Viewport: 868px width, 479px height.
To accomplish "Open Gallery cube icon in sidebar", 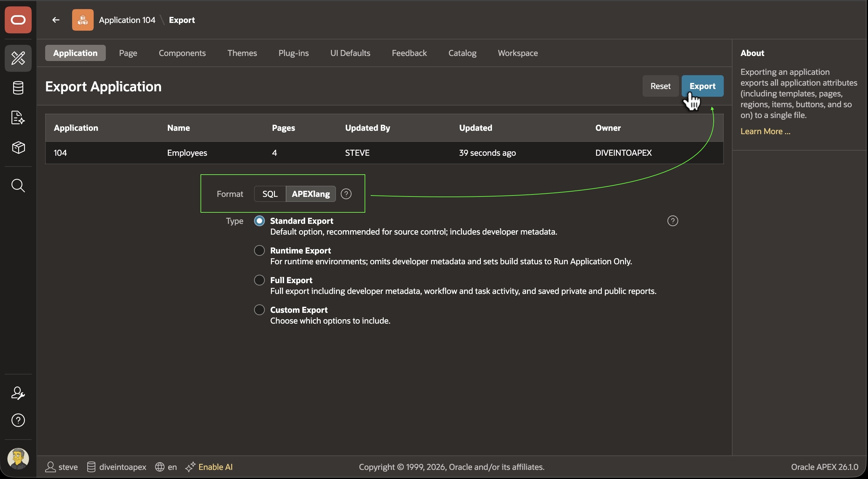I will click(18, 147).
